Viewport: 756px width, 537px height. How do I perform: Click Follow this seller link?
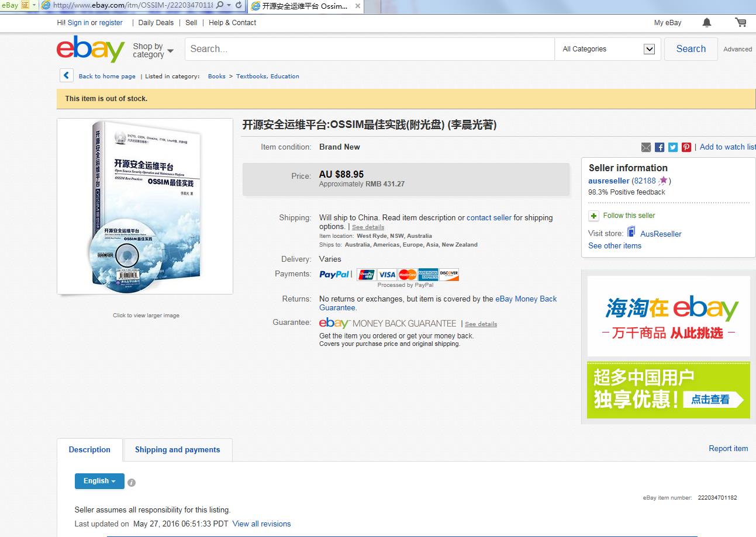click(629, 216)
